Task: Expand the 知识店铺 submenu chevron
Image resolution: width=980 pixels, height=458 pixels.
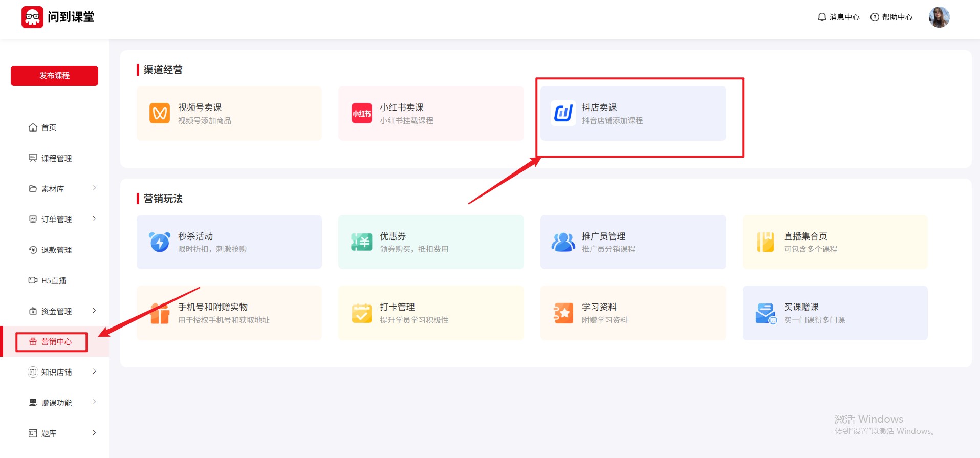Action: 94,372
